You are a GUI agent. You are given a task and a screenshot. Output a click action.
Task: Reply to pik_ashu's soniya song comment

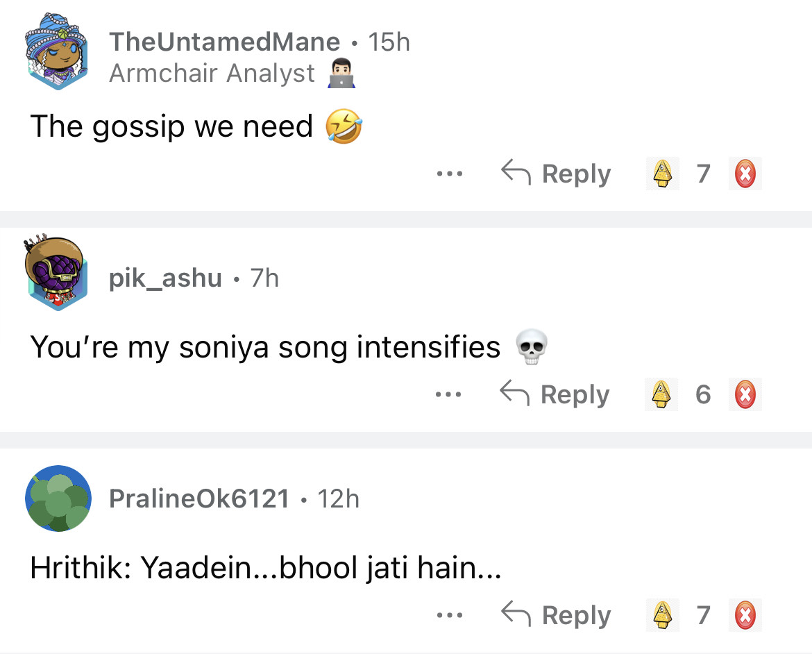click(555, 394)
